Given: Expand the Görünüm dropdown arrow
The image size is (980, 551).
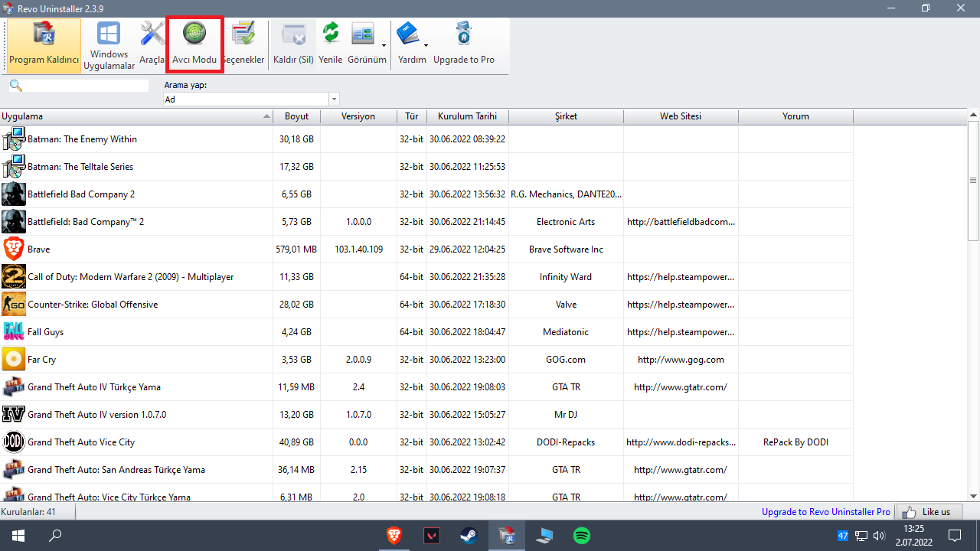Looking at the screenshot, I should (x=384, y=46).
